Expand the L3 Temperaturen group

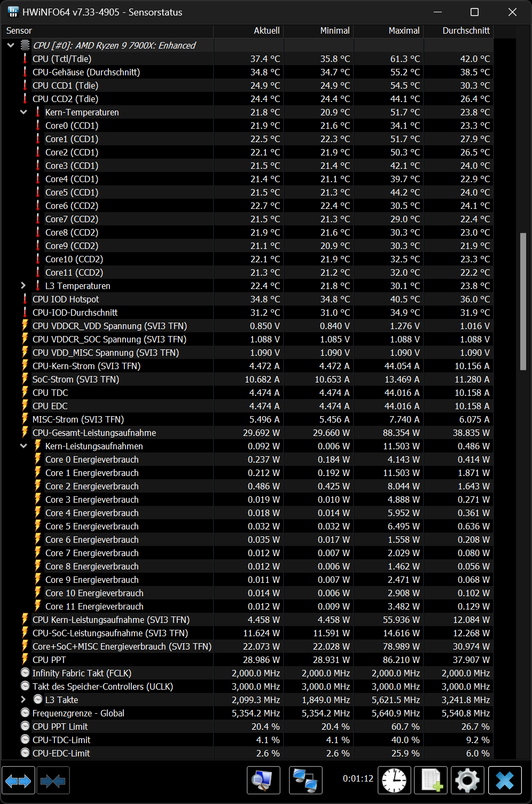pyautogui.click(x=24, y=286)
